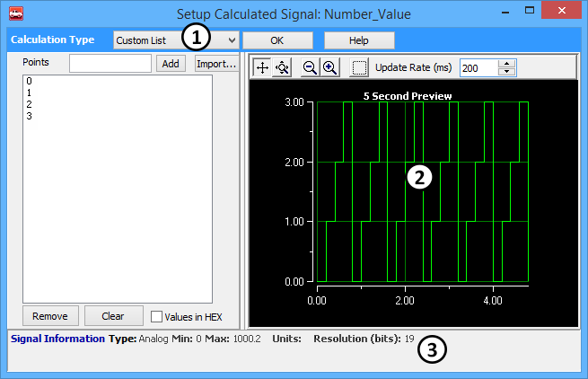Image resolution: width=588 pixels, height=379 pixels.
Task: Click the Add point button
Action: point(170,64)
